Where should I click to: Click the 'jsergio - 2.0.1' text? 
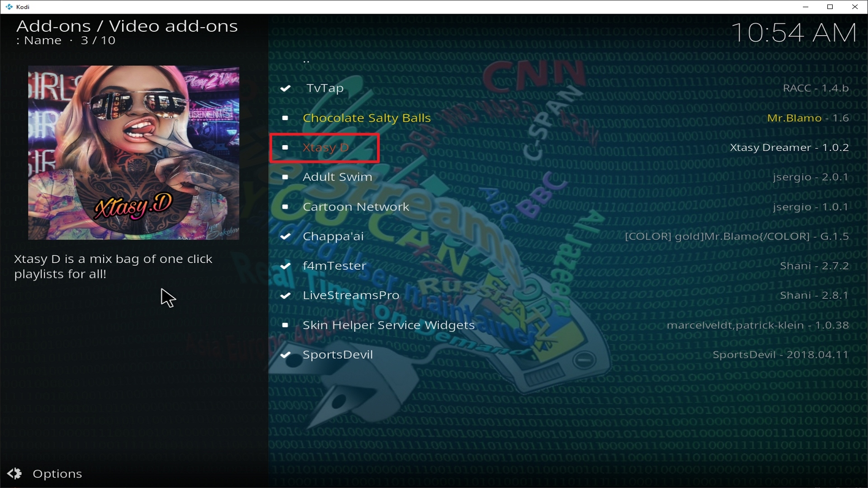click(x=811, y=177)
